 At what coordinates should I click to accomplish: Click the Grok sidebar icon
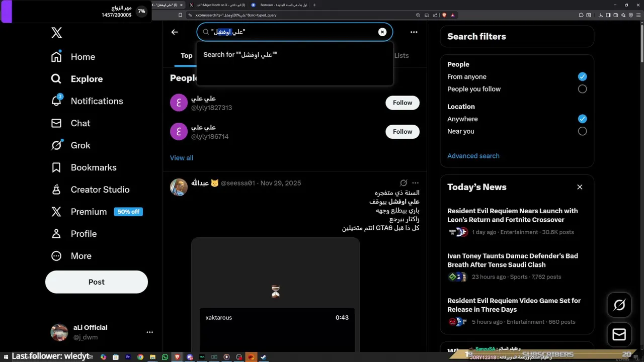[56, 145]
